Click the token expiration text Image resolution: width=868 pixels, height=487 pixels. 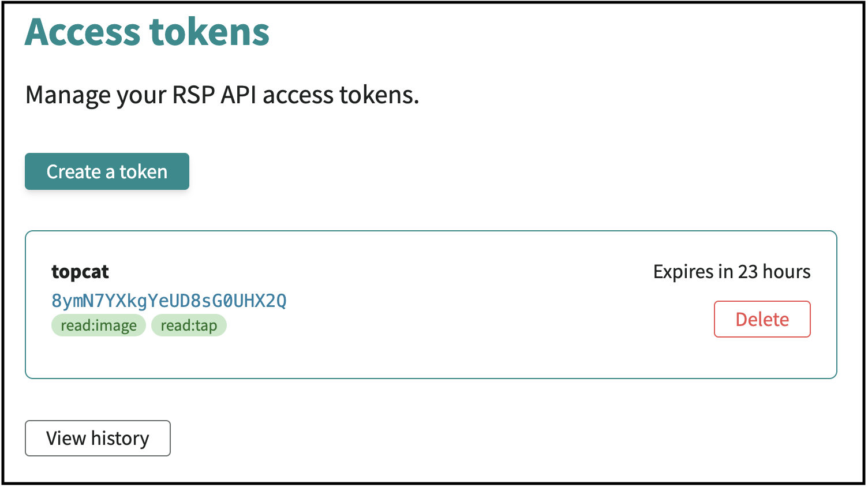731,272
